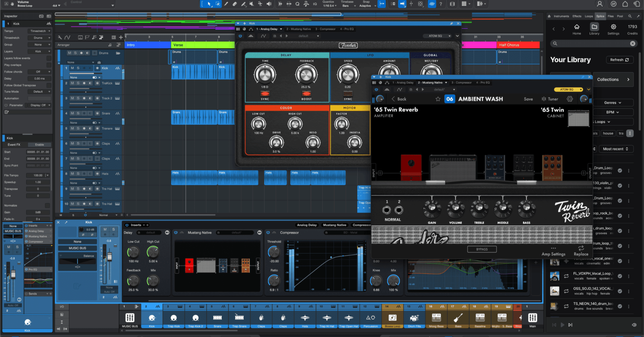
Task: Click the Refresh button in Your Library
Action: [x=619, y=60]
